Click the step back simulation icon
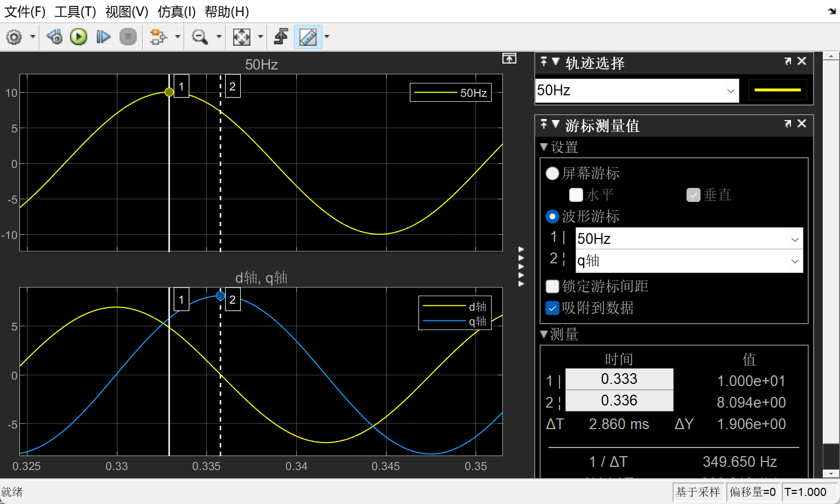The image size is (840, 504). [54, 37]
